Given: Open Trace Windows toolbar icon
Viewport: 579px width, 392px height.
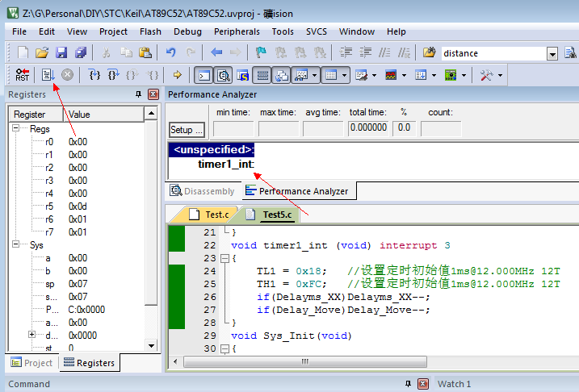Looking at the screenshot, I should pos(421,75).
